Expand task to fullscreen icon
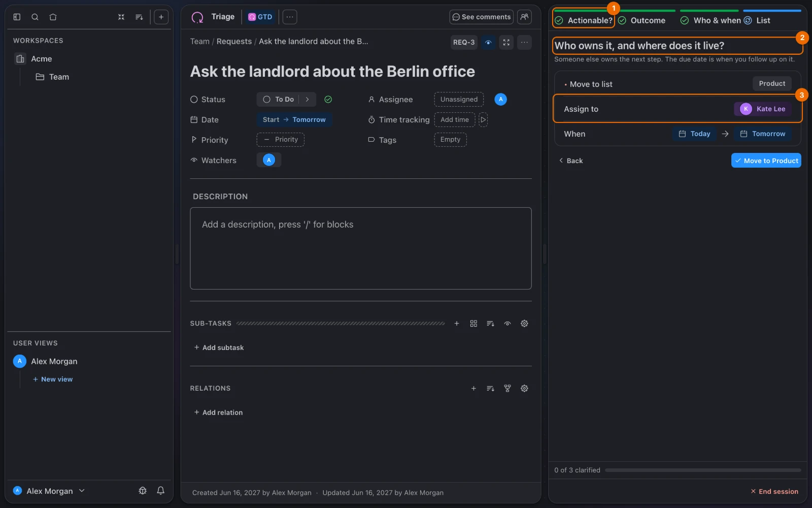Viewport: 812px width, 508px height. point(506,42)
